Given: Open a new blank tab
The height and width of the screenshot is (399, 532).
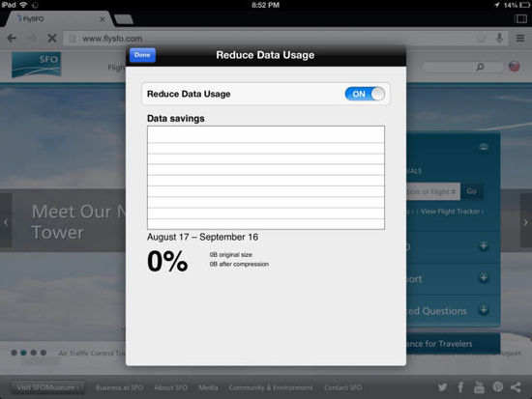Looking at the screenshot, I should [124, 19].
